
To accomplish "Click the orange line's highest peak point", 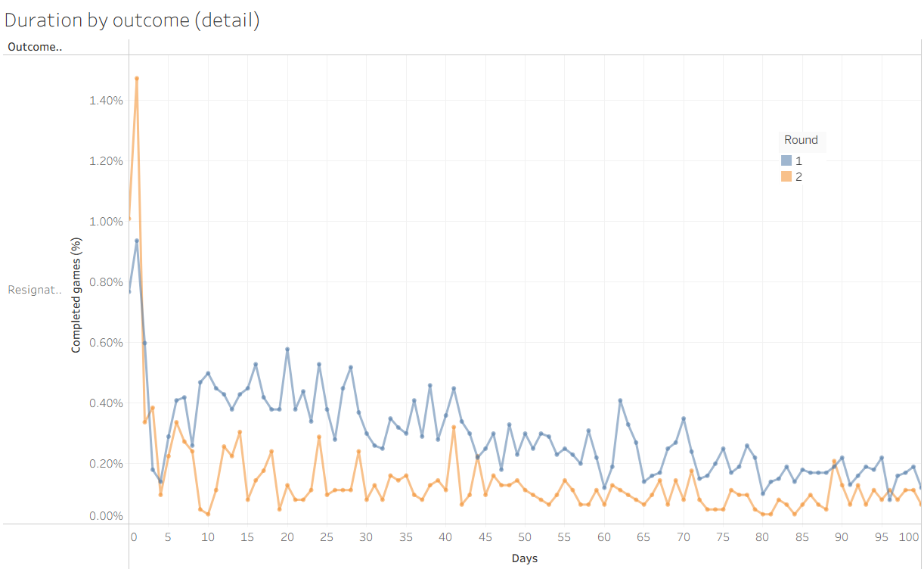I will click(137, 78).
